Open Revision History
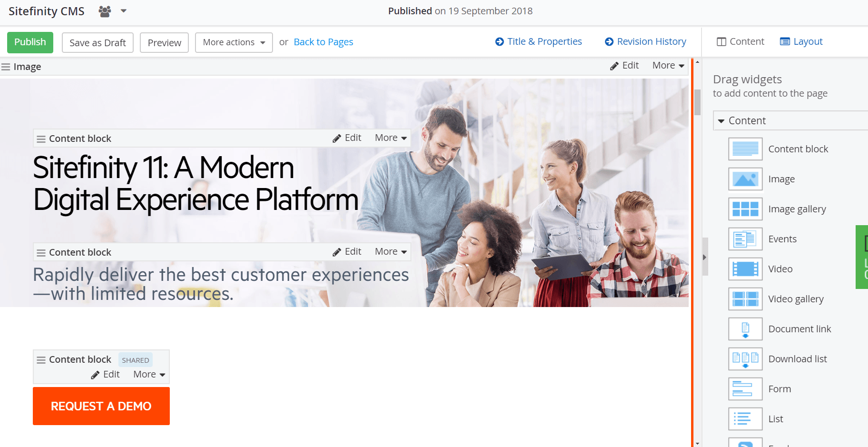Screen dimensions: 868x447 [645, 41]
